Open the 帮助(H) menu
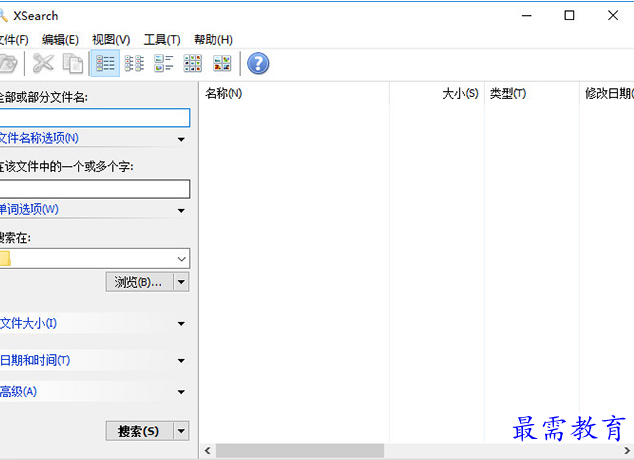Viewport: 634px width, 460px height. tap(213, 40)
